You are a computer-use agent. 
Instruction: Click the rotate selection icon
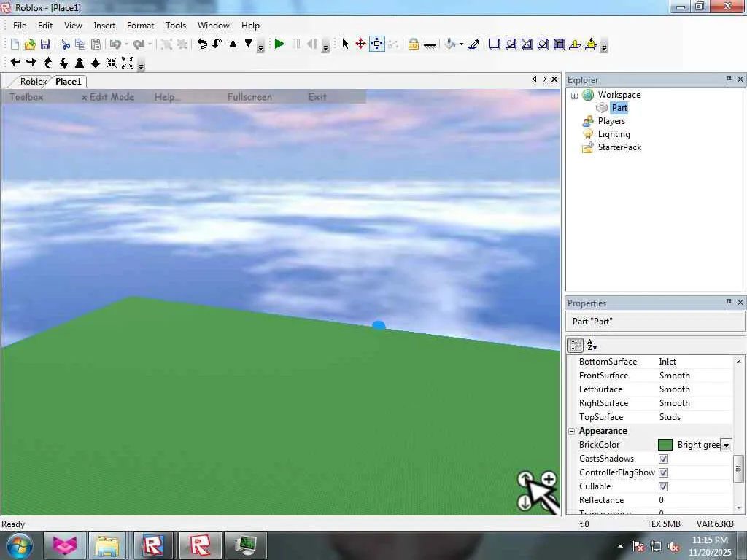tap(203, 44)
